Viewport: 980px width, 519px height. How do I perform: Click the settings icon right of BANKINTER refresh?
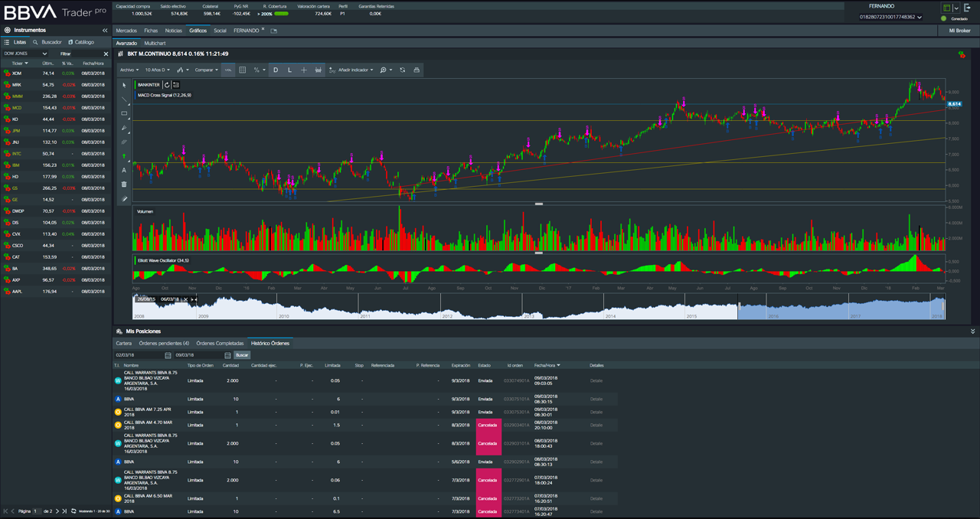pos(176,85)
